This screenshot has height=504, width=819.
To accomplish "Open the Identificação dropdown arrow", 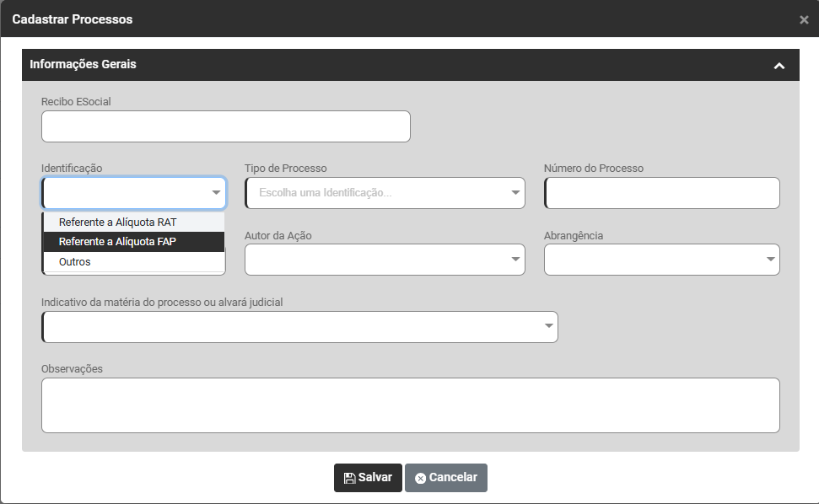I will (216, 193).
